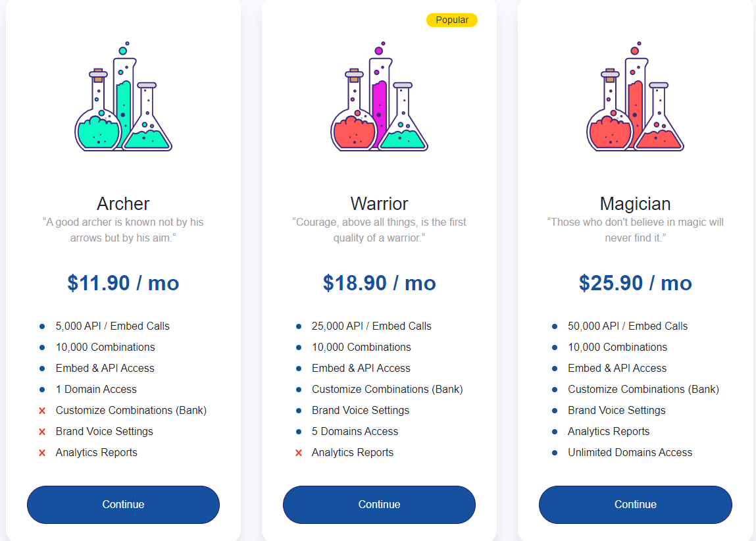The height and width of the screenshot is (541, 756).
Task: Click the red X beside Analytics Reports under Warrior
Action: pos(299,453)
